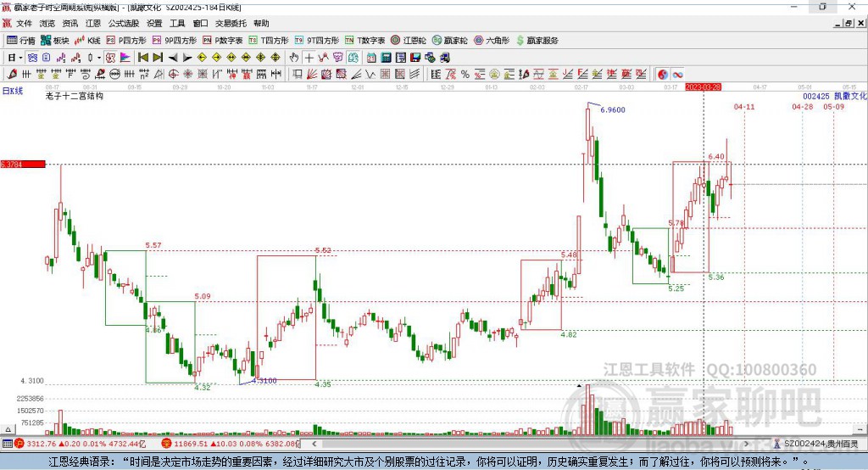Select the Gann fan lines tool
The height and width of the screenshot is (470, 868).
[312, 75]
